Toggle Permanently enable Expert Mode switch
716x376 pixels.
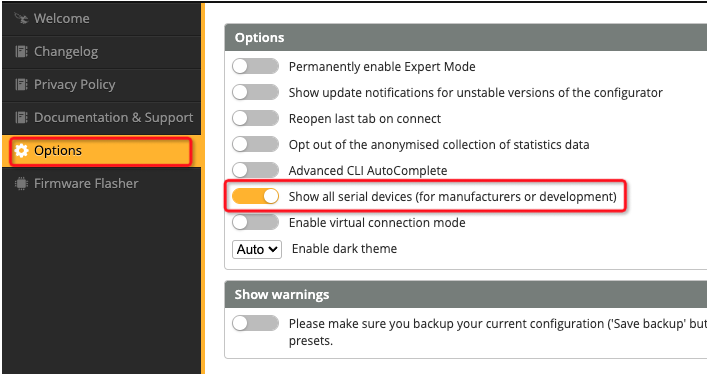tap(255, 66)
